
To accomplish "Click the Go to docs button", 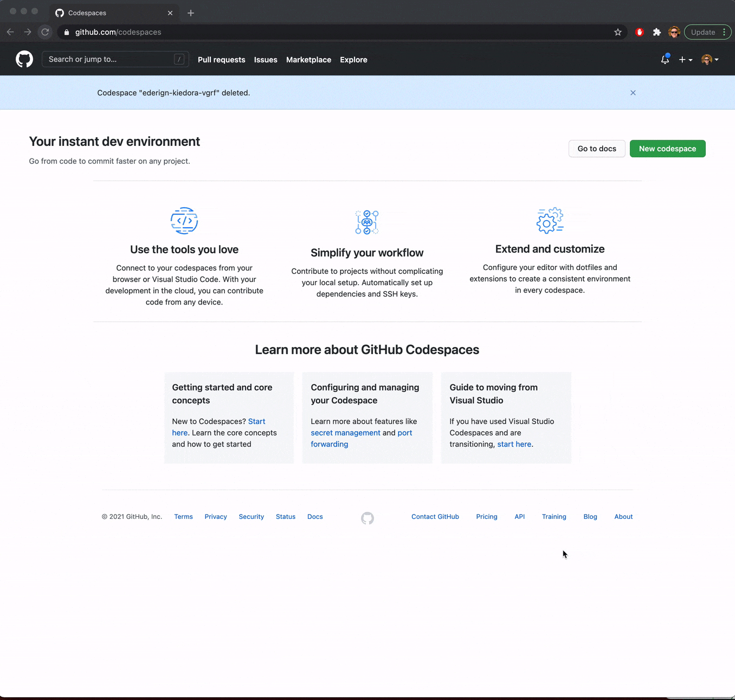I will point(596,149).
